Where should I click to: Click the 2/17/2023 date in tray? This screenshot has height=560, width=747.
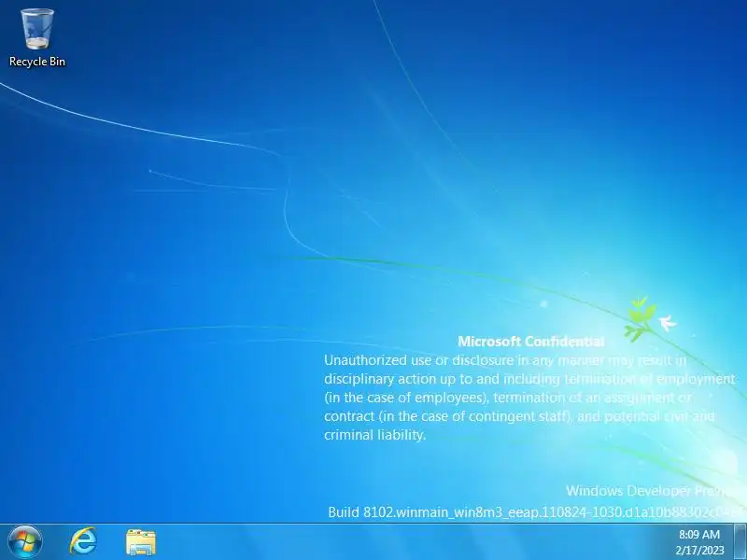[x=699, y=550]
